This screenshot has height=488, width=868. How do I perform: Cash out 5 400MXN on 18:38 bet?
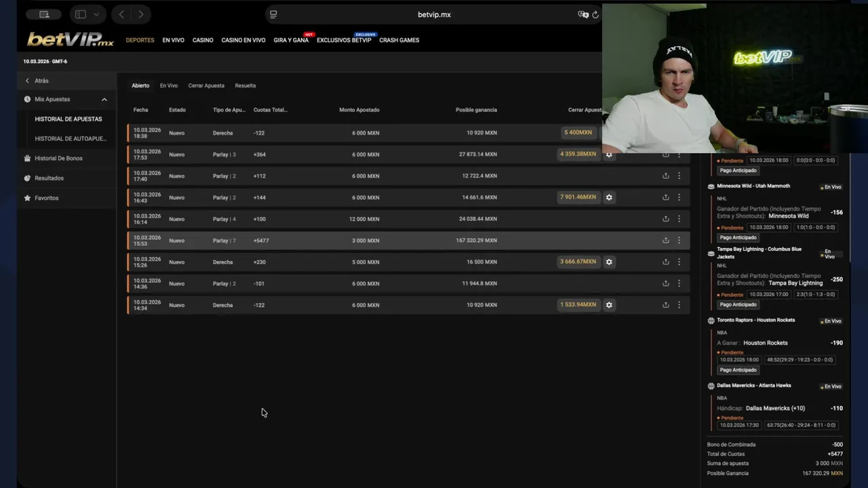click(578, 133)
